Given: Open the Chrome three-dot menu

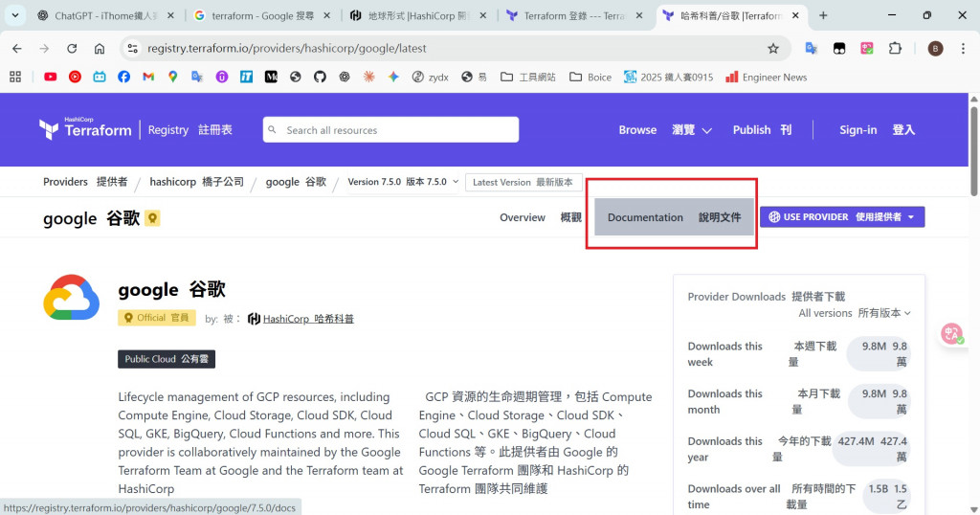Looking at the screenshot, I should click(x=963, y=48).
